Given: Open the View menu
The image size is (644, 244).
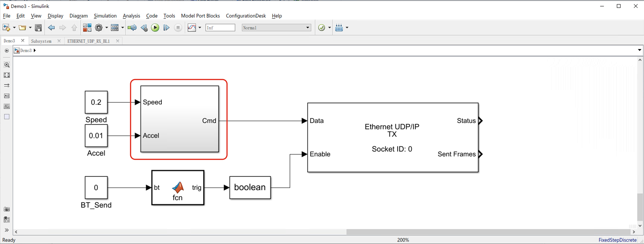Looking at the screenshot, I should (36, 16).
